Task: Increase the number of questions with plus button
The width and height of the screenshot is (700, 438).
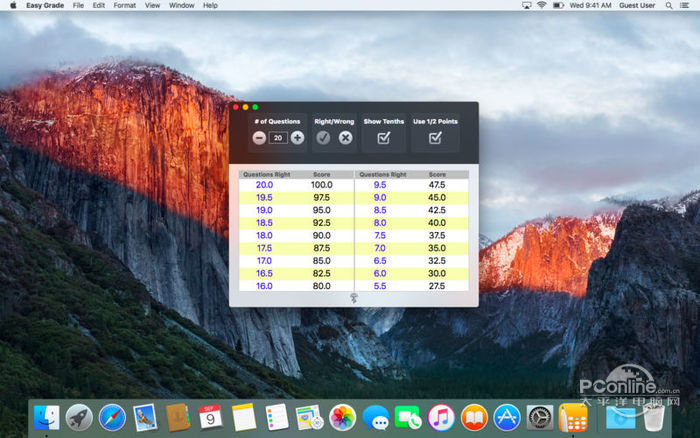Action: click(297, 138)
